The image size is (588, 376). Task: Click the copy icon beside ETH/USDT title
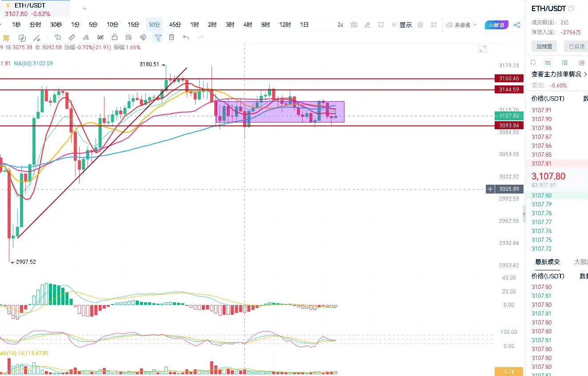tap(571, 8)
